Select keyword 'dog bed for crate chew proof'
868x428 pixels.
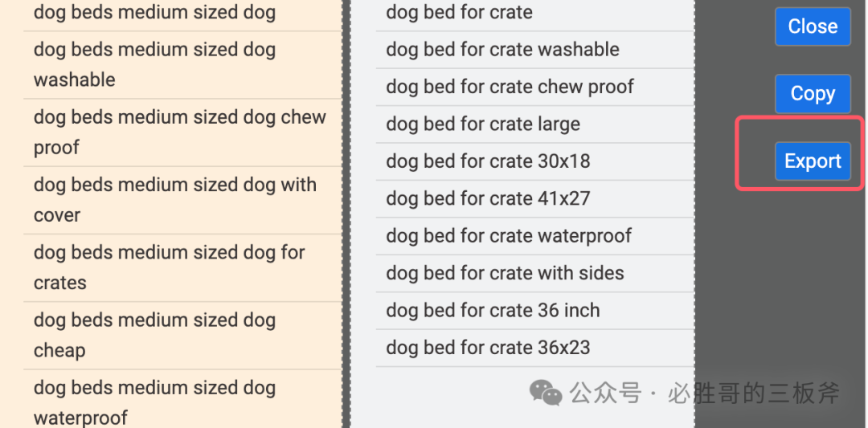point(534,87)
